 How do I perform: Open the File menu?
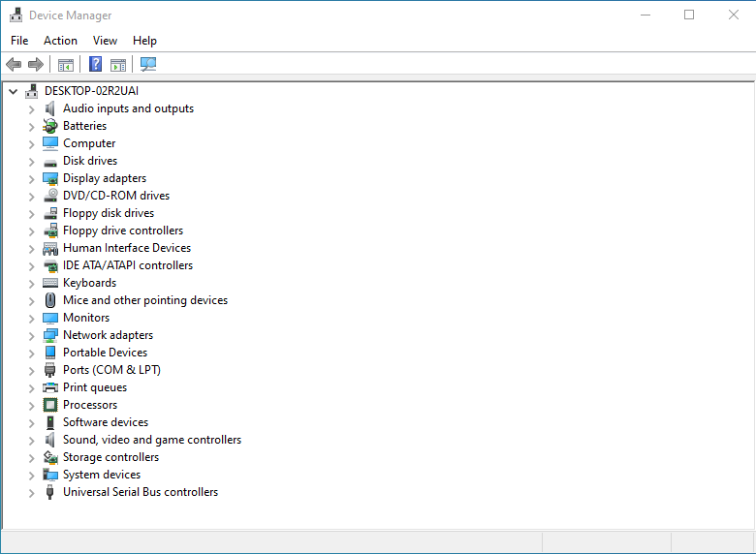19,41
